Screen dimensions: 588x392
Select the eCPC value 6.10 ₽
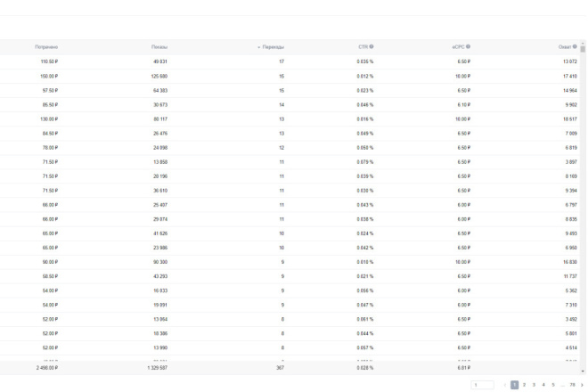[x=464, y=104]
